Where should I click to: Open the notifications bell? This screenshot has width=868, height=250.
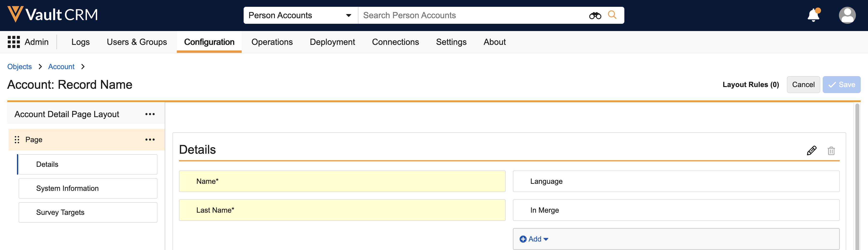click(x=813, y=15)
